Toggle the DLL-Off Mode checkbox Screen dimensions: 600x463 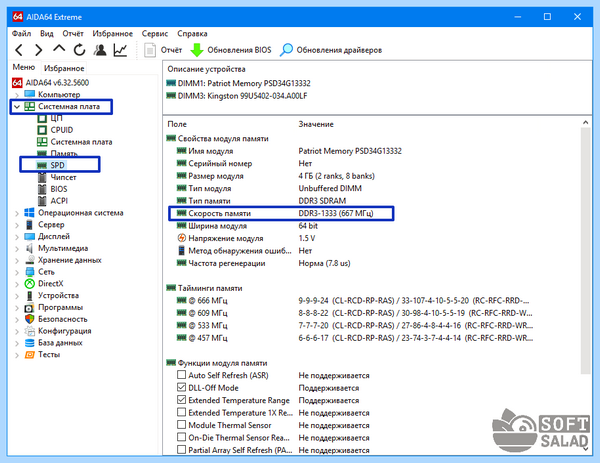tap(181, 387)
